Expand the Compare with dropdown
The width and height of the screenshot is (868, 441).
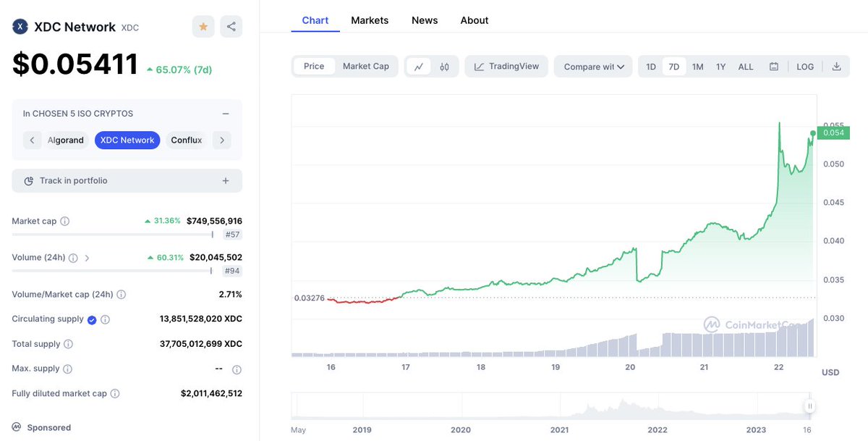[x=592, y=66]
